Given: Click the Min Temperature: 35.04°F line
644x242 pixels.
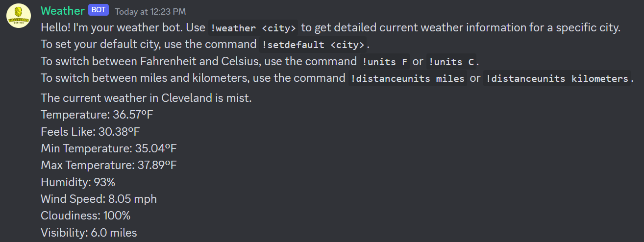Looking at the screenshot, I should 109,148.
